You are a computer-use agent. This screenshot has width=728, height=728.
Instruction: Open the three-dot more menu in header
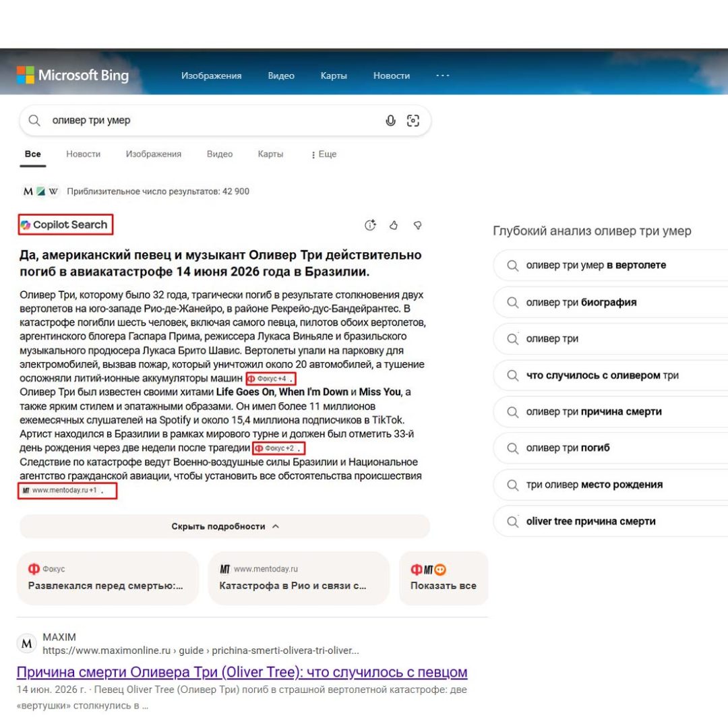442,75
